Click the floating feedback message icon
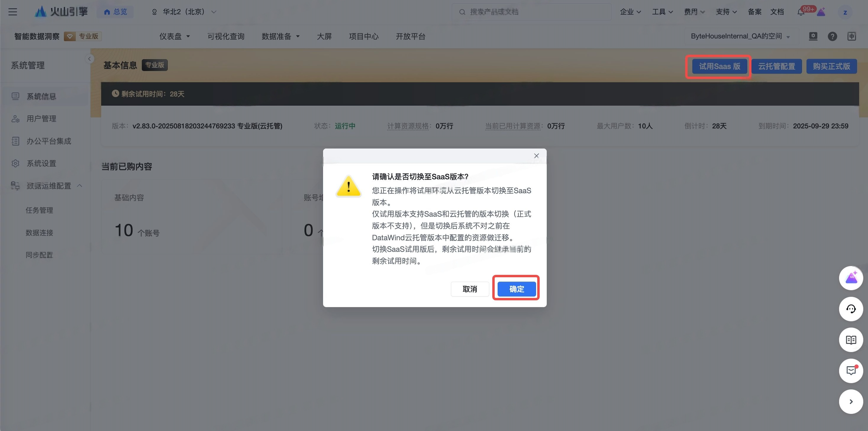Viewport: 868px width, 431px height. click(x=850, y=371)
